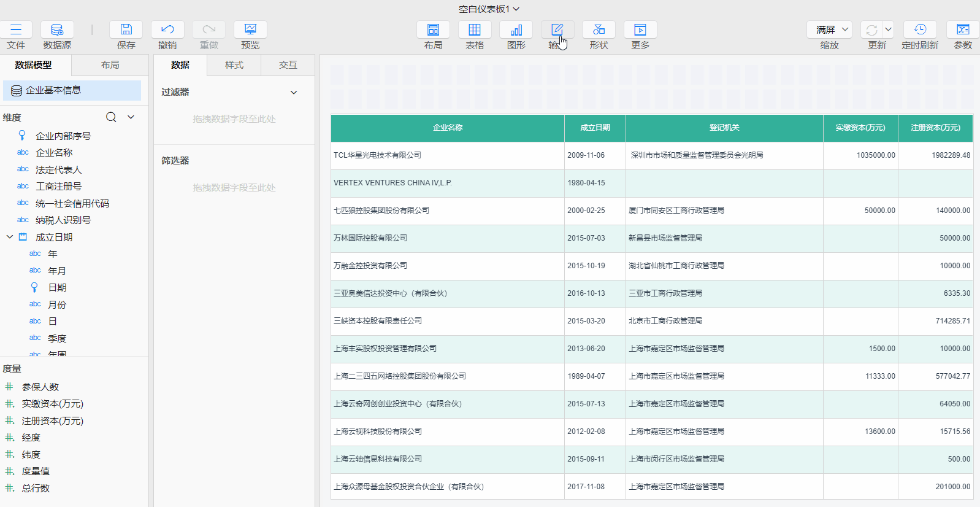Collapse the 成立日期 tree node
This screenshot has width=980, height=507.
tap(10, 237)
